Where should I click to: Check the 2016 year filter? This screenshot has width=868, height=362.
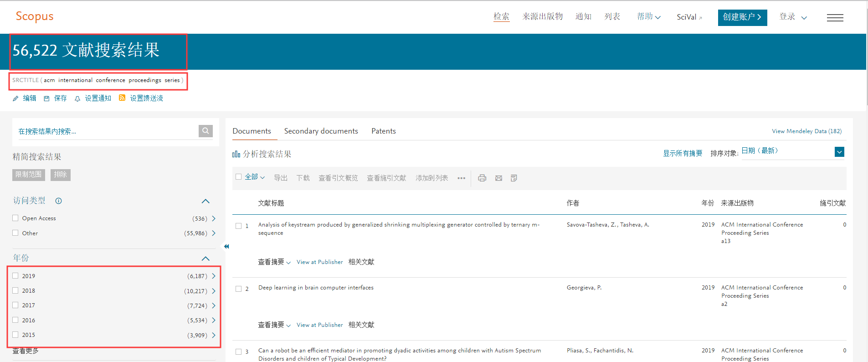point(15,320)
